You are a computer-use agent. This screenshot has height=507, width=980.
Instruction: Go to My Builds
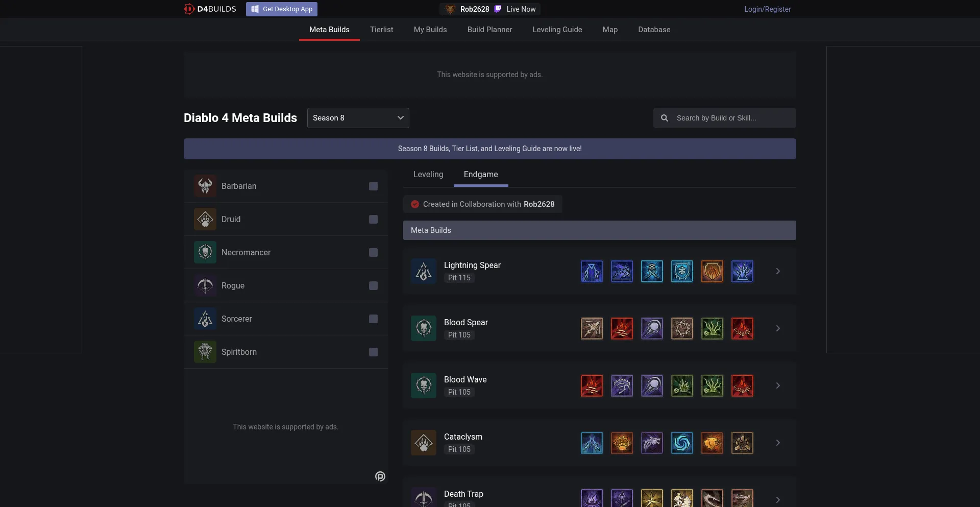tap(430, 30)
